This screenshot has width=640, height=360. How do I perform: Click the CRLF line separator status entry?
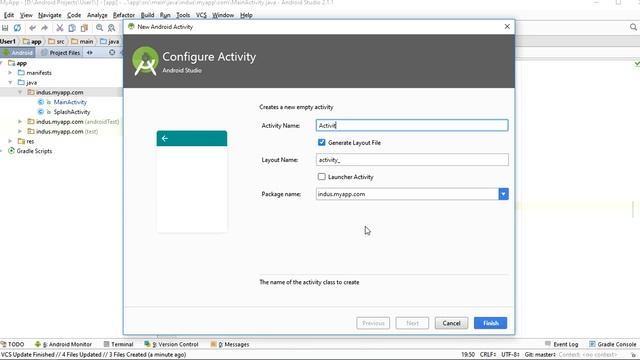click(488, 355)
